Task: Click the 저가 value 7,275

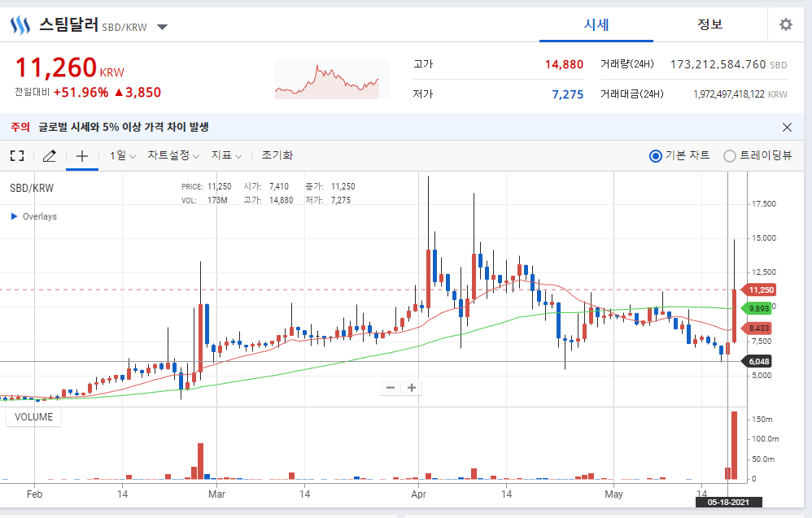Action: point(568,94)
